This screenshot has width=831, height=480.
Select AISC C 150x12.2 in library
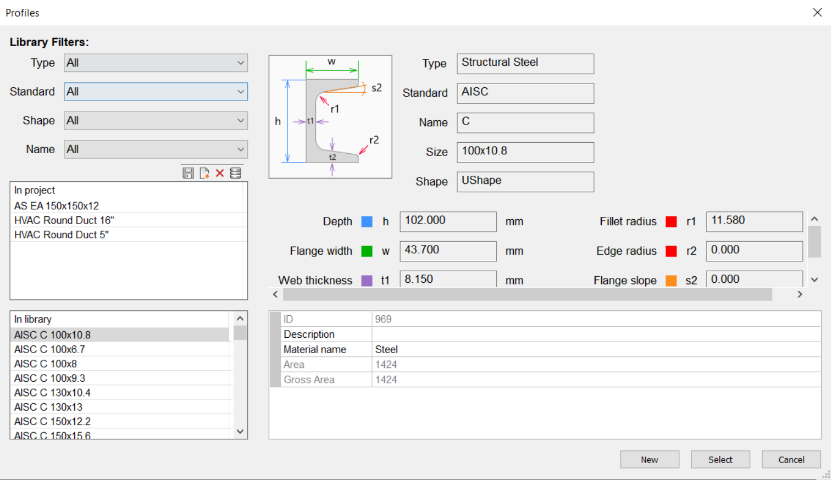[121, 421]
